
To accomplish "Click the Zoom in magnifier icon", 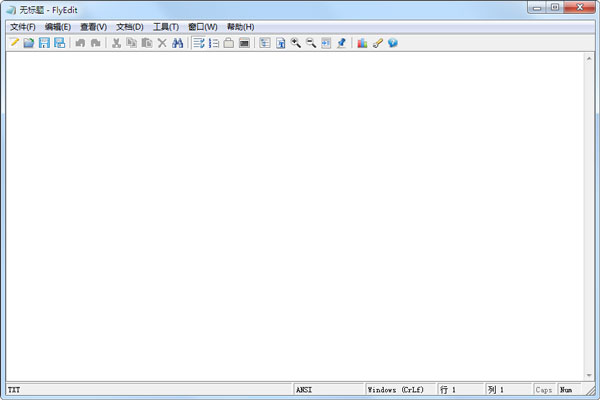I will pos(296,43).
